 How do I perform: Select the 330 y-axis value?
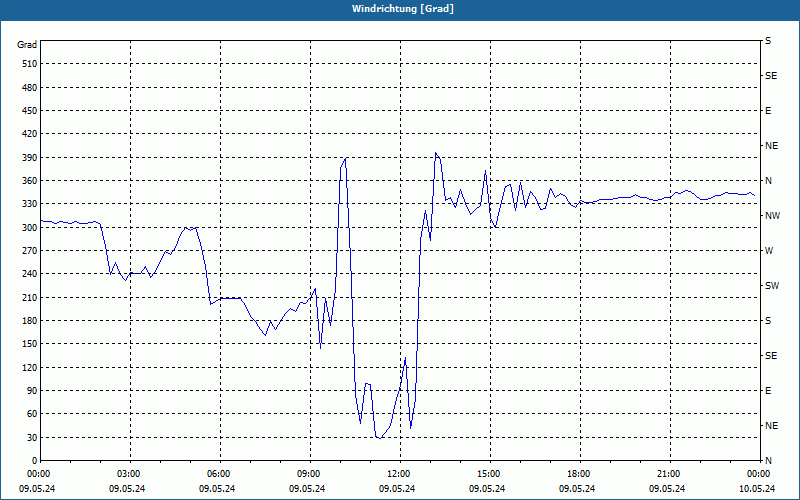click(x=29, y=204)
